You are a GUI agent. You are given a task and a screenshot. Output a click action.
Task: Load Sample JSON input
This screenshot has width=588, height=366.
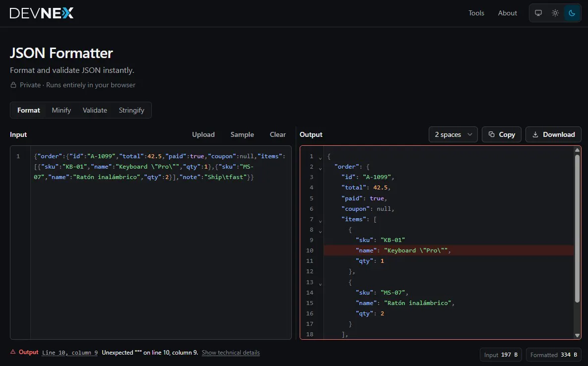pos(242,134)
